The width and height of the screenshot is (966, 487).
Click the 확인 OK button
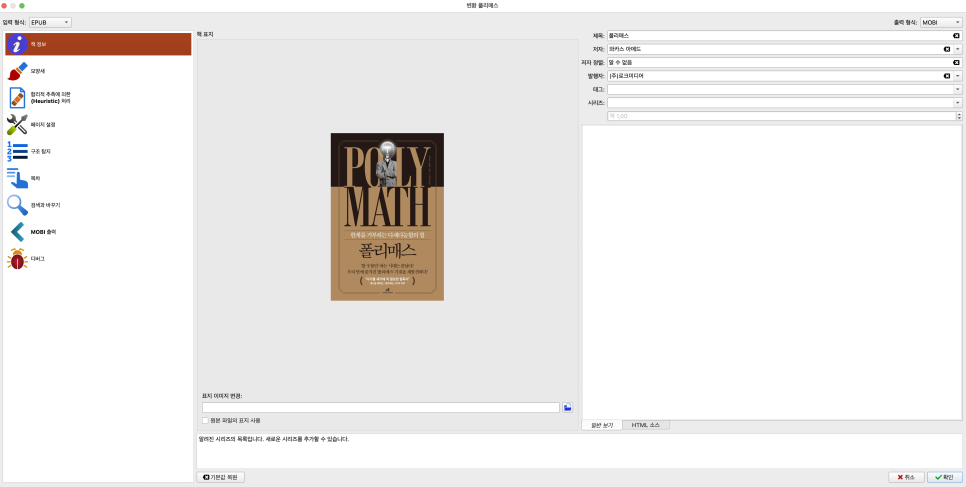944,477
